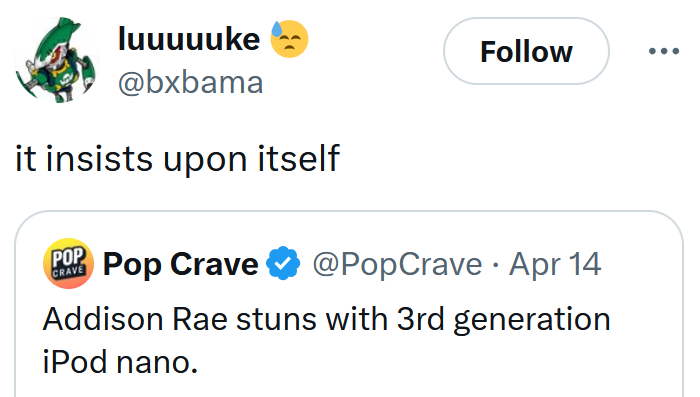Follow the @bxbama account
This screenshot has height=397, width=700.
[526, 51]
